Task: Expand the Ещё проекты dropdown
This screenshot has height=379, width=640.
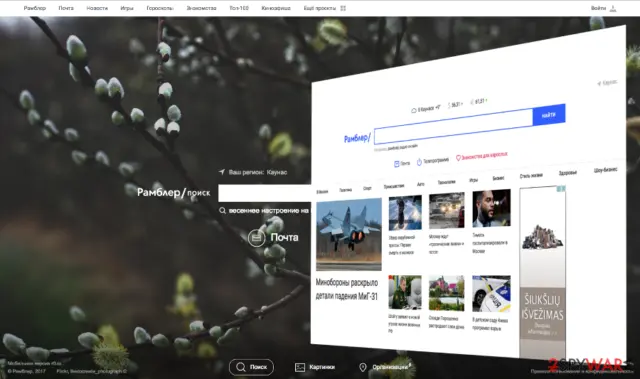Action: click(x=320, y=8)
